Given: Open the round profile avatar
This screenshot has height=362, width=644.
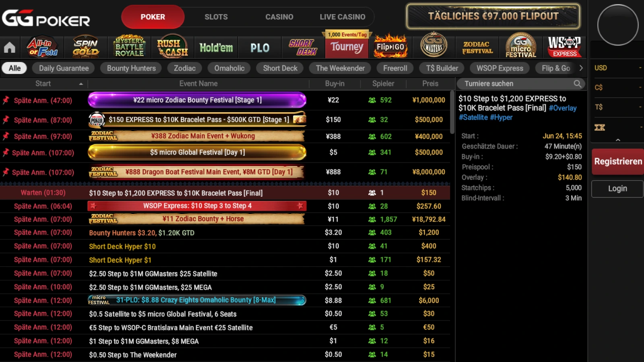Looking at the screenshot, I should tap(617, 25).
